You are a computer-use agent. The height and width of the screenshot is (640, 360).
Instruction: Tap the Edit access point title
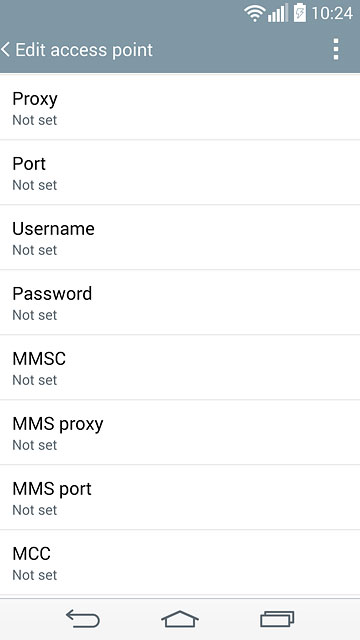(x=84, y=50)
